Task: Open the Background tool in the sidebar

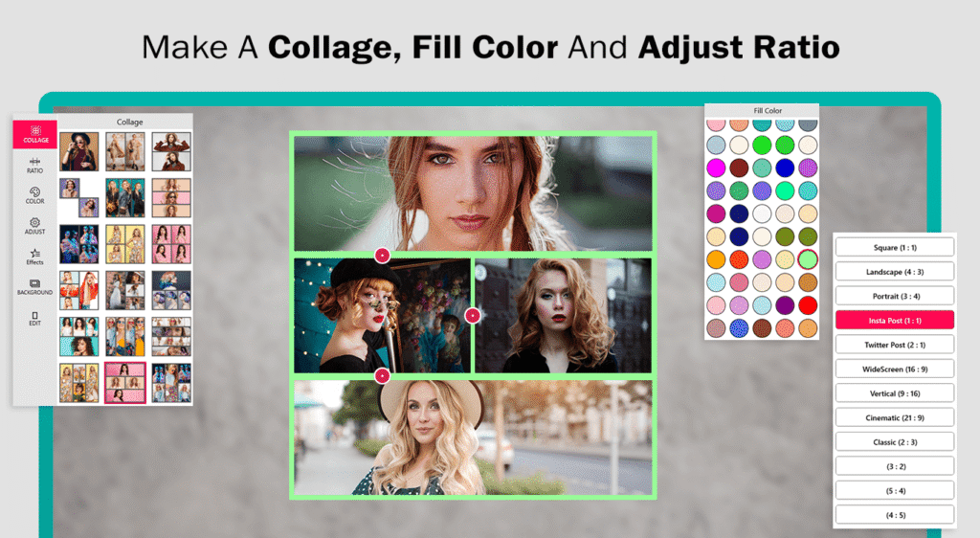Action: pyautogui.click(x=35, y=287)
